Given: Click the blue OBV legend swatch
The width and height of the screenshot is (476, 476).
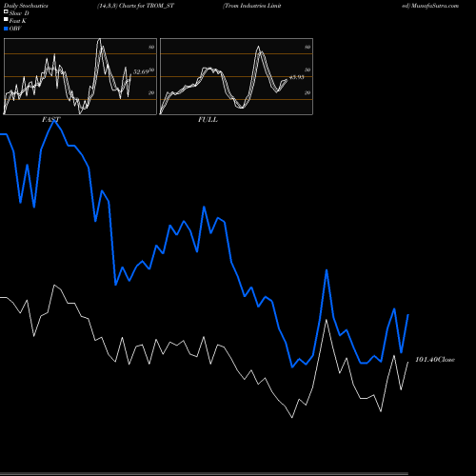Looking at the screenshot, I should (6, 29).
